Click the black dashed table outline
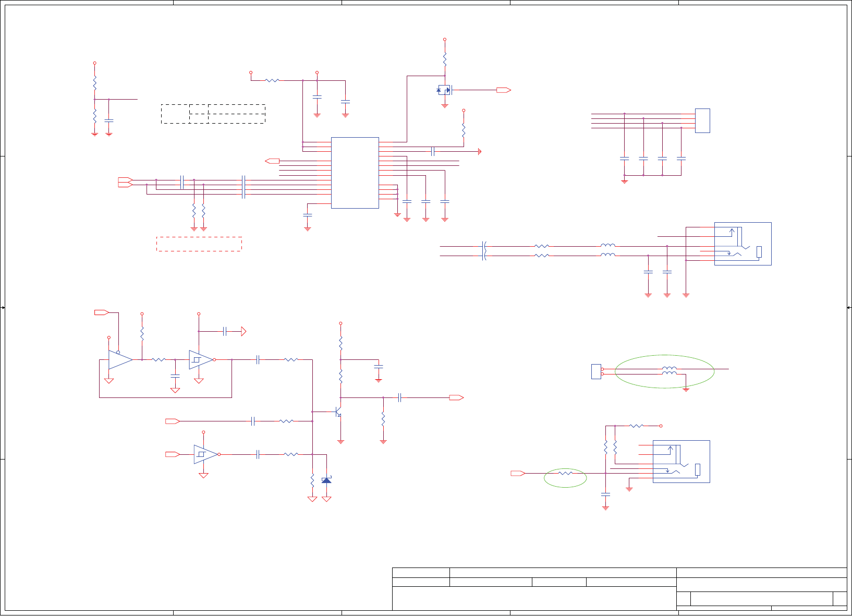Image resolution: width=852 pixels, height=616 pixels. [x=213, y=114]
